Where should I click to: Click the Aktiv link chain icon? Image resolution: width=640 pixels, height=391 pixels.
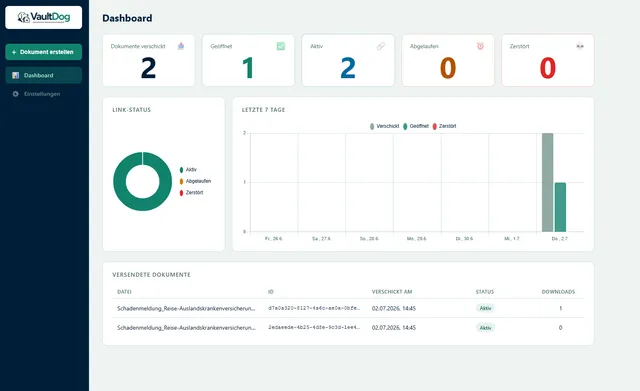point(380,46)
